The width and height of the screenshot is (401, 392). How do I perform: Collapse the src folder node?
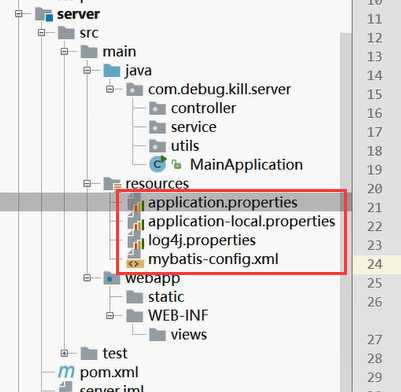[41, 32]
